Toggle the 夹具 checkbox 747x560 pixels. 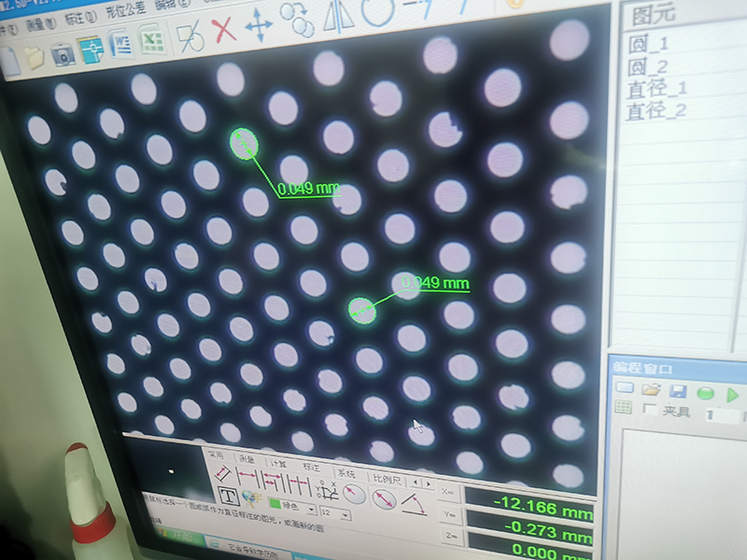(x=650, y=409)
